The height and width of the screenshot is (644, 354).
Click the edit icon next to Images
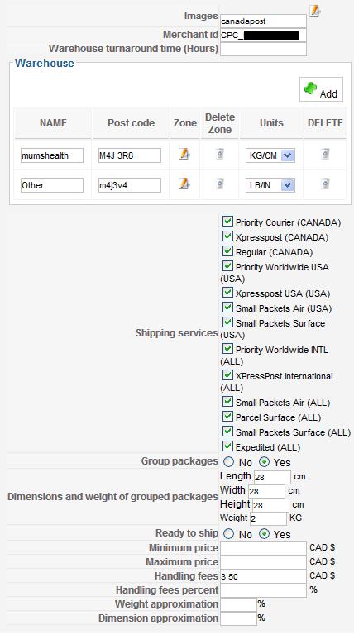[315, 10]
